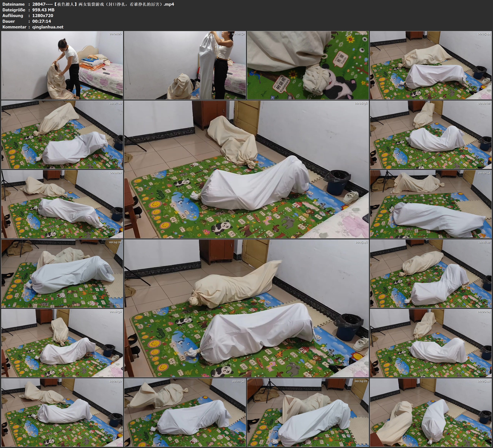Open the thumbnail stamped 00:07:10
493x448 pixels.
click(62, 134)
